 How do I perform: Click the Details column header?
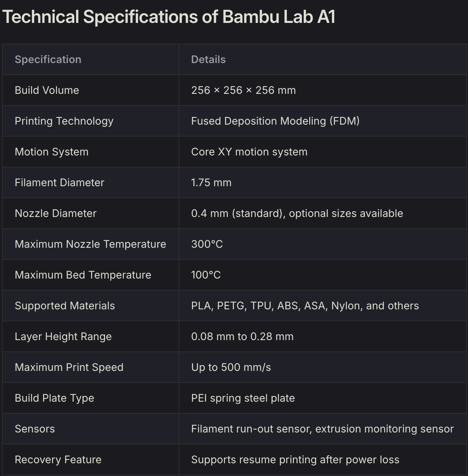click(x=208, y=59)
